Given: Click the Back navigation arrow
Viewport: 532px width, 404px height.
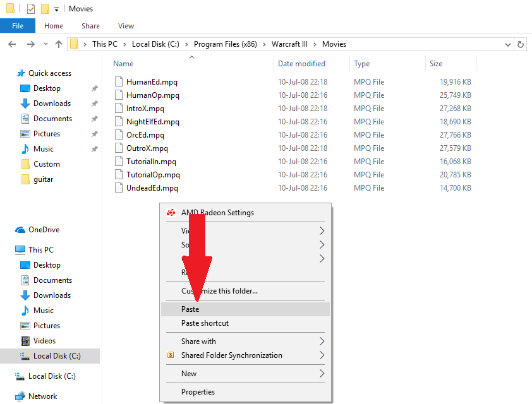Looking at the screenshot, I should tap(12, 44).
